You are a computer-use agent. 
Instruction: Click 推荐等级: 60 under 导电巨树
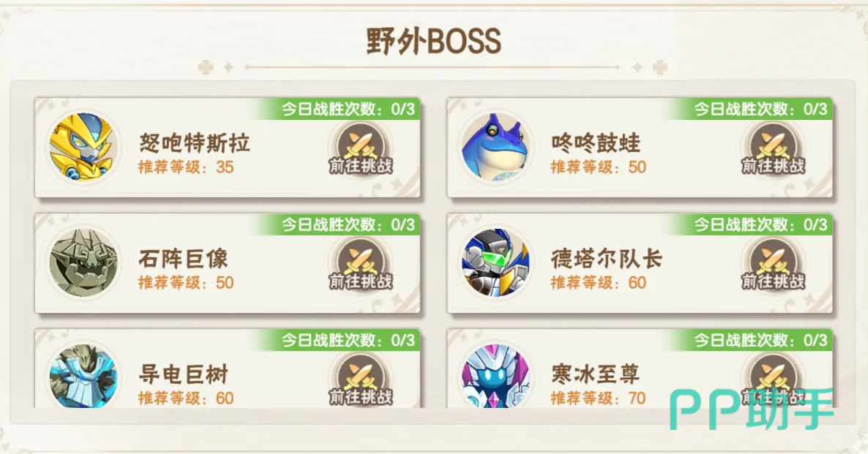click(x=186, y=398)
